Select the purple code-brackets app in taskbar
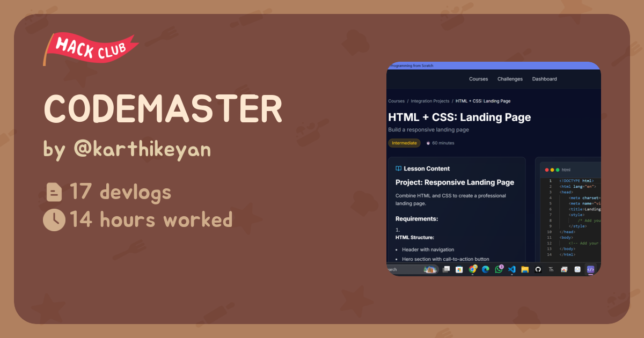The height and width of the screenshot is (338, 644). pos(590,269)
